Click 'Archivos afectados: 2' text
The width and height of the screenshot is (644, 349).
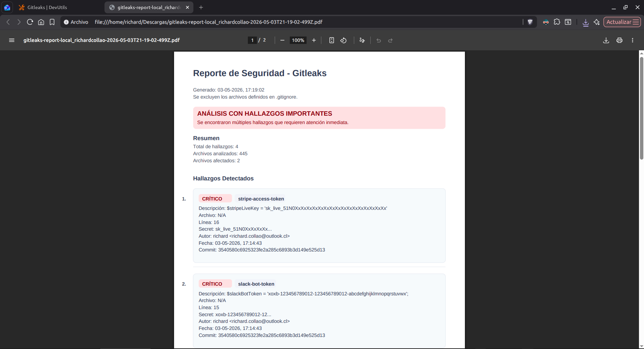216,161
